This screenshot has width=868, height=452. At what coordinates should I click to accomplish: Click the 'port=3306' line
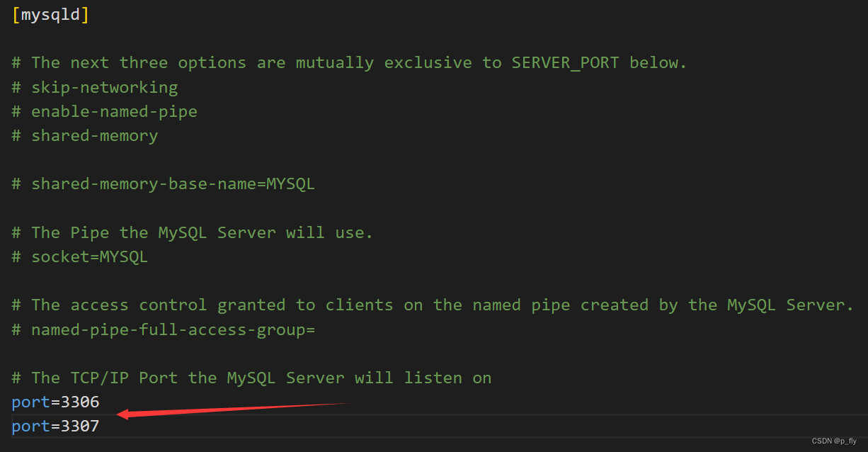pos(55,402)
